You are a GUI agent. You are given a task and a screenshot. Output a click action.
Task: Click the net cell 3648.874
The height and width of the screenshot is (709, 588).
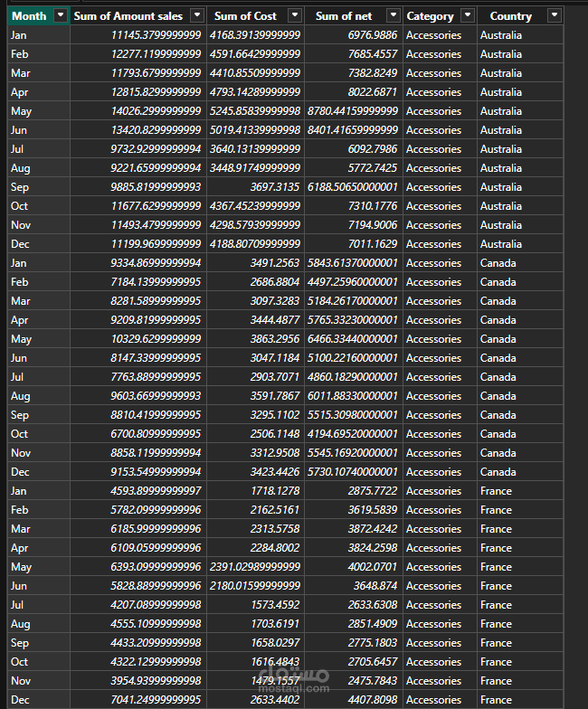coord(354,586)
